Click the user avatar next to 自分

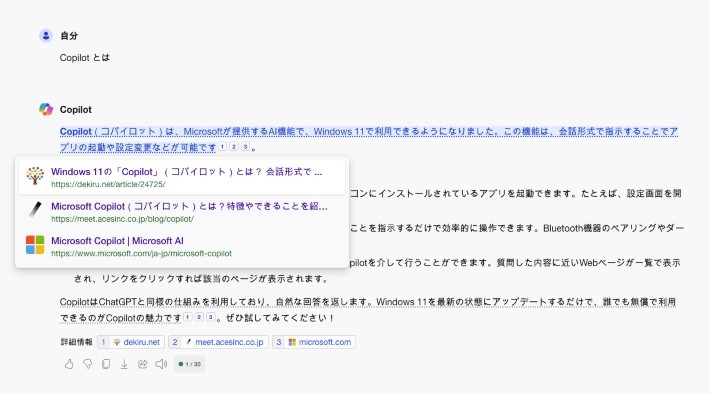[46, 35]
